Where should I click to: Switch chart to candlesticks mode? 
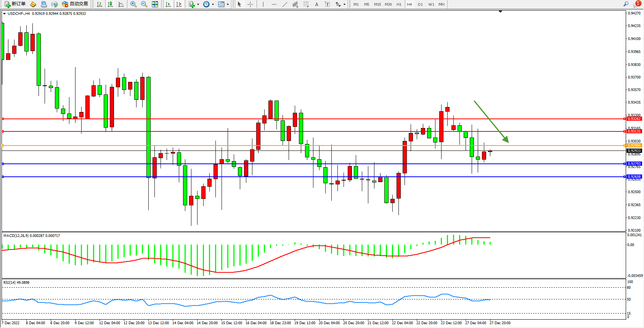(x=110, y=4)
